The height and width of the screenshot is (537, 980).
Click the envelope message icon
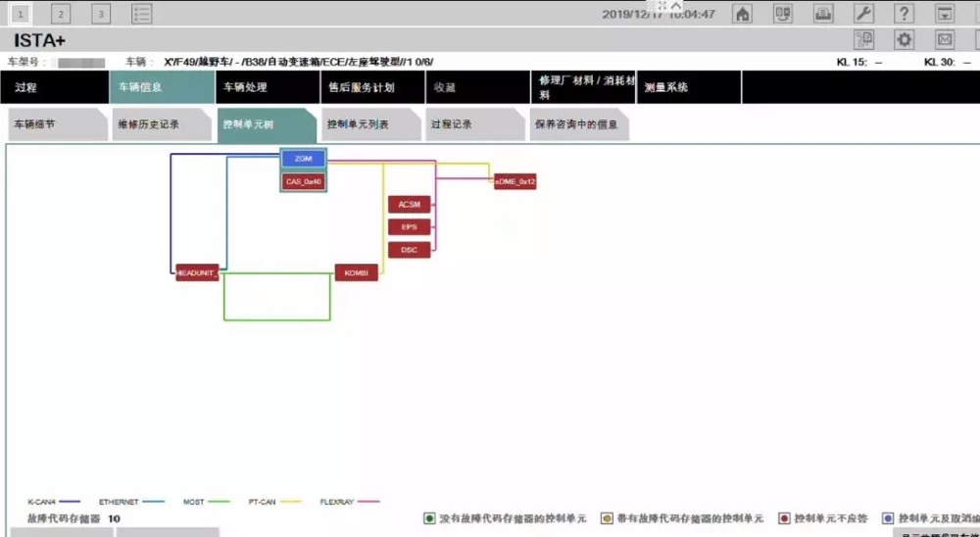click(x=945, y=39)
